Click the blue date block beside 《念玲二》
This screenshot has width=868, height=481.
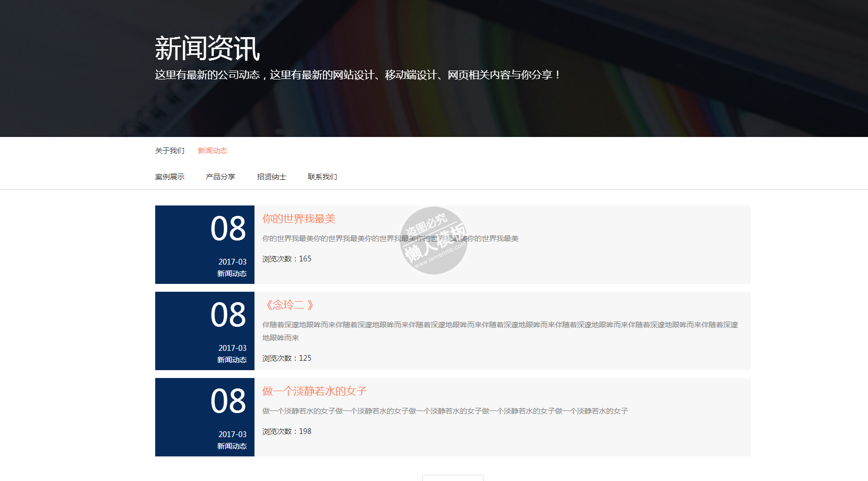205,331
